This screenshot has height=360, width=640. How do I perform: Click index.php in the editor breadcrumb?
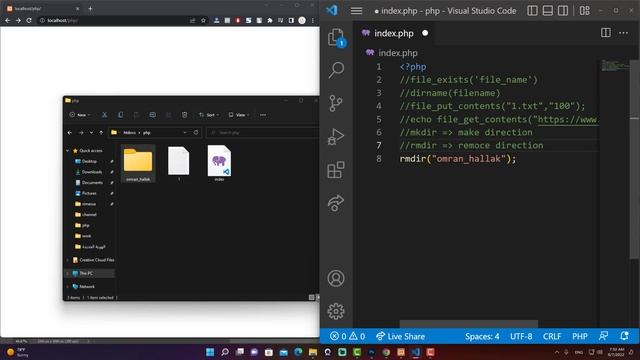point(398,53)
